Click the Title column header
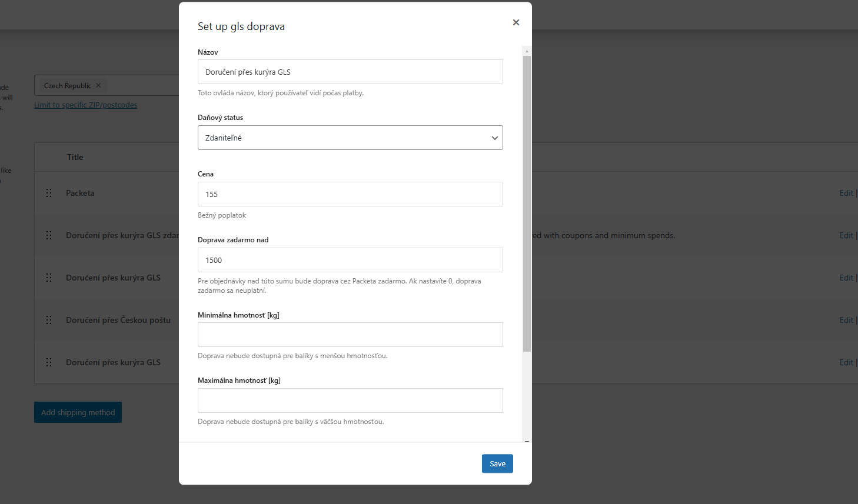The height and width of the screenshot is (504, 858). (x=75, y=157)
